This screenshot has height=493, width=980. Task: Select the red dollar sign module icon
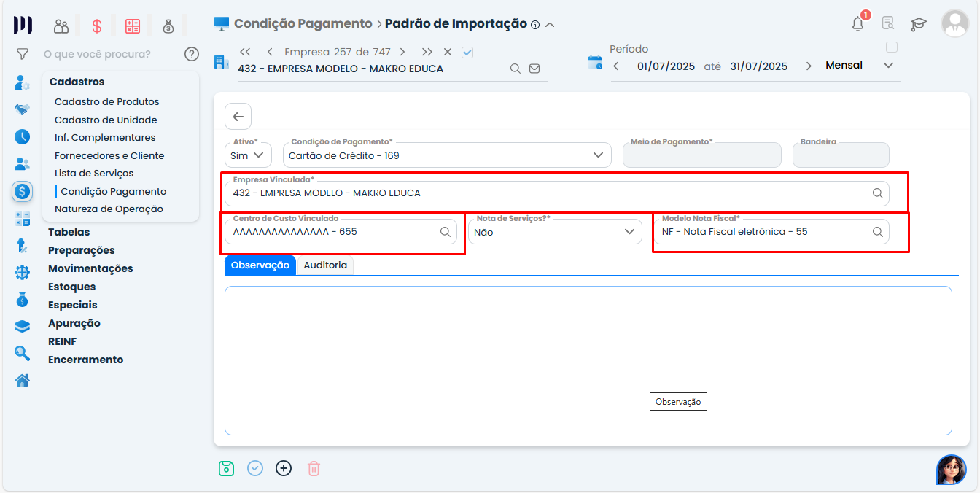pos(96,24)
